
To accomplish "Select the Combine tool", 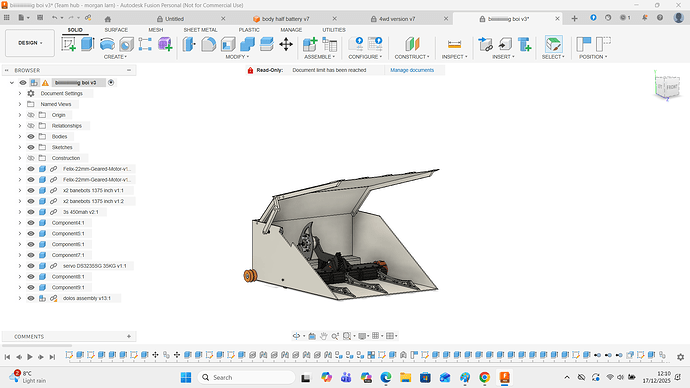I will [247, 44].
